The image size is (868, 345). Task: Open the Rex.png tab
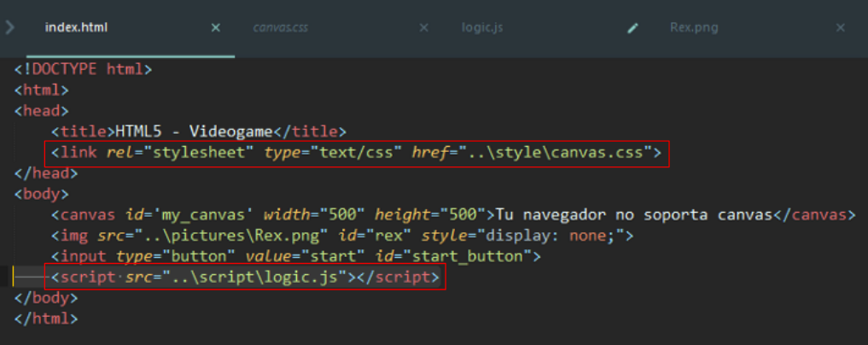point(694,27)
